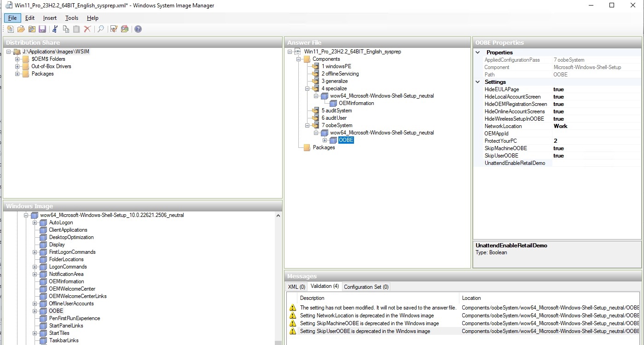Expand FirstLogonCommands in Windows Image

[x=35, y=252]
